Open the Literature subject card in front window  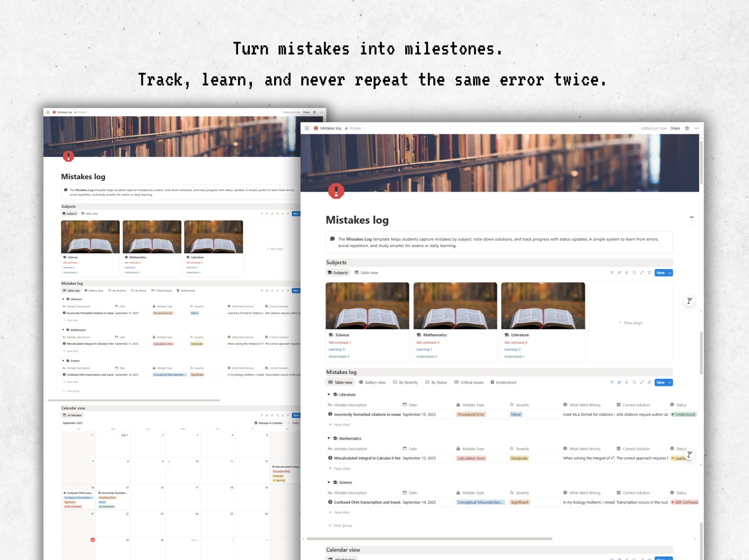(543, 322)
